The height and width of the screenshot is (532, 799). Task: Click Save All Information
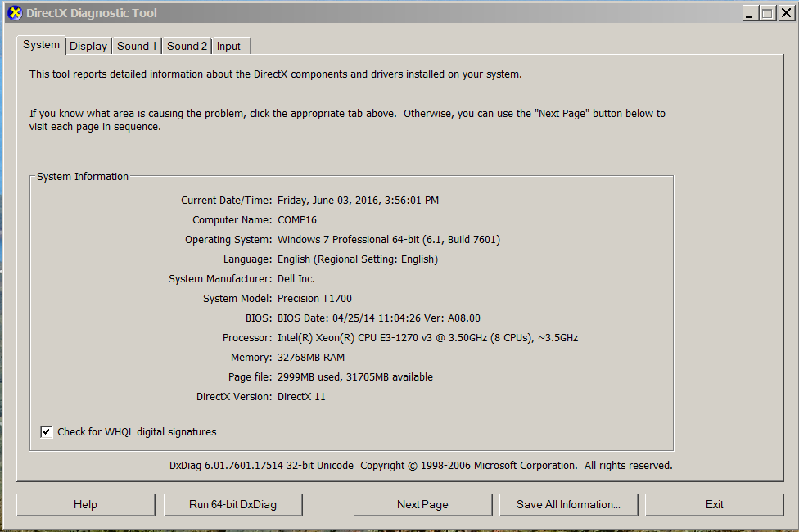[x=568, y=504]
